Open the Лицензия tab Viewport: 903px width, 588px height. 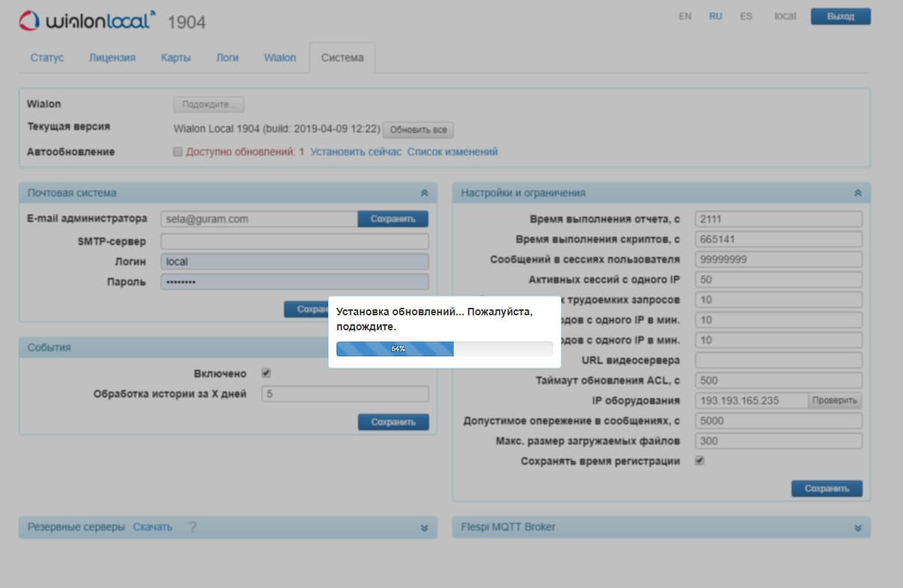tap(112, 57)
